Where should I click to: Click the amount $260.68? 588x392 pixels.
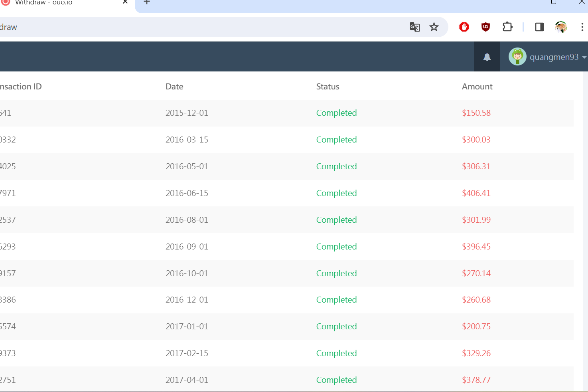pyautogui.click(x=476, y=300)
